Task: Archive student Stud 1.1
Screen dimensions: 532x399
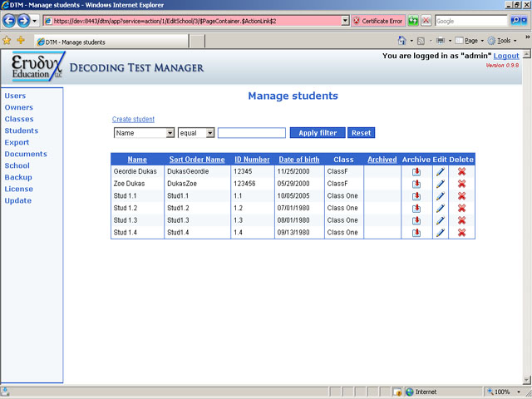Action: [x=416, y=196]
